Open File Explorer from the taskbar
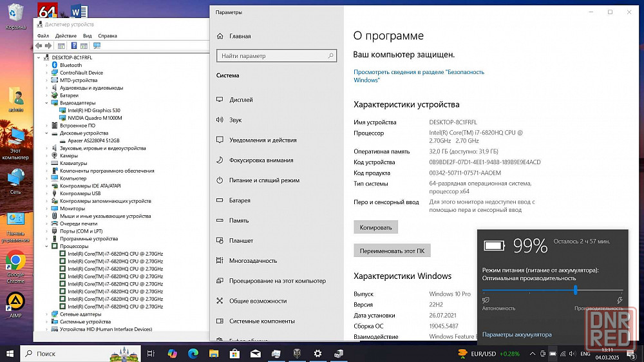This screenshot has height=362, width=644. point(214,354)
